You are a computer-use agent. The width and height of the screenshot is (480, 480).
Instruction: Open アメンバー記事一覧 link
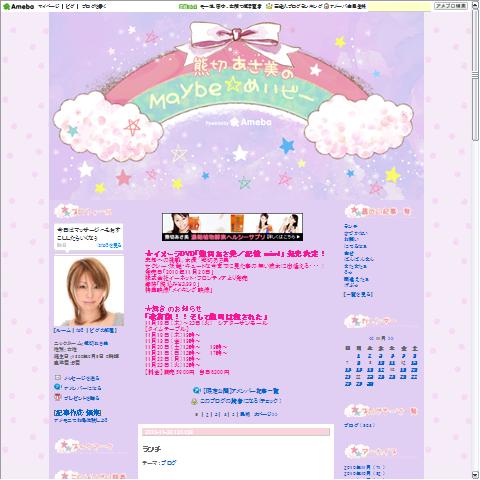point(241,391)
